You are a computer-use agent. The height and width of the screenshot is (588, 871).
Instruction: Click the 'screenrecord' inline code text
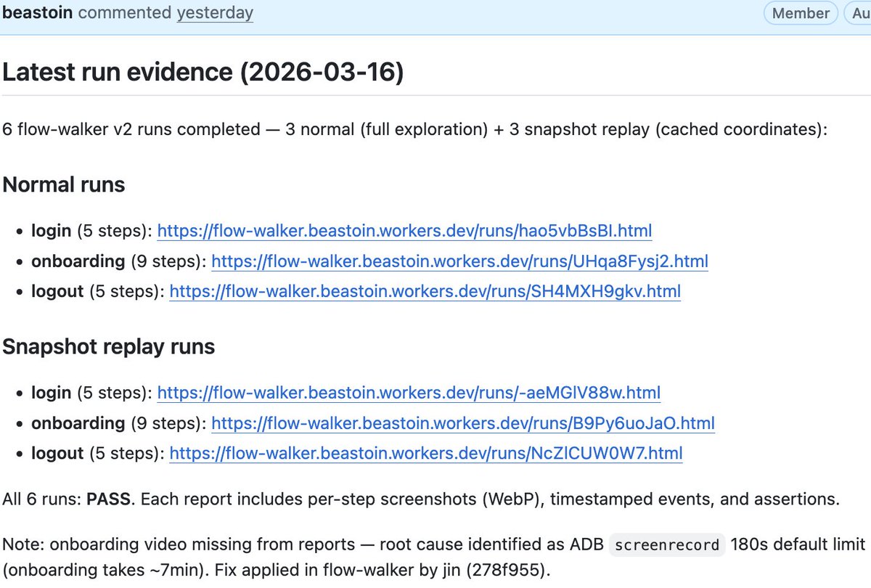tap(666, 544)
